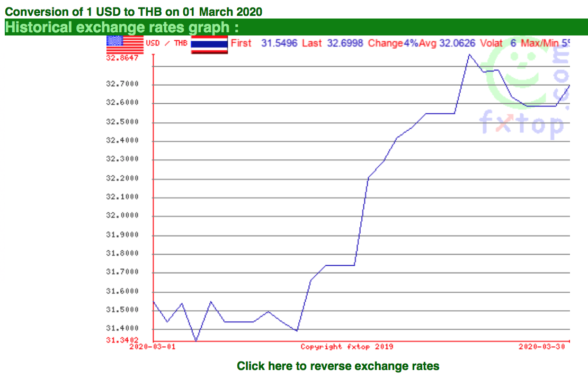The image size is (588, 388).
Task: Click the Thailand flag icon
Action: (x=209, y=44)
